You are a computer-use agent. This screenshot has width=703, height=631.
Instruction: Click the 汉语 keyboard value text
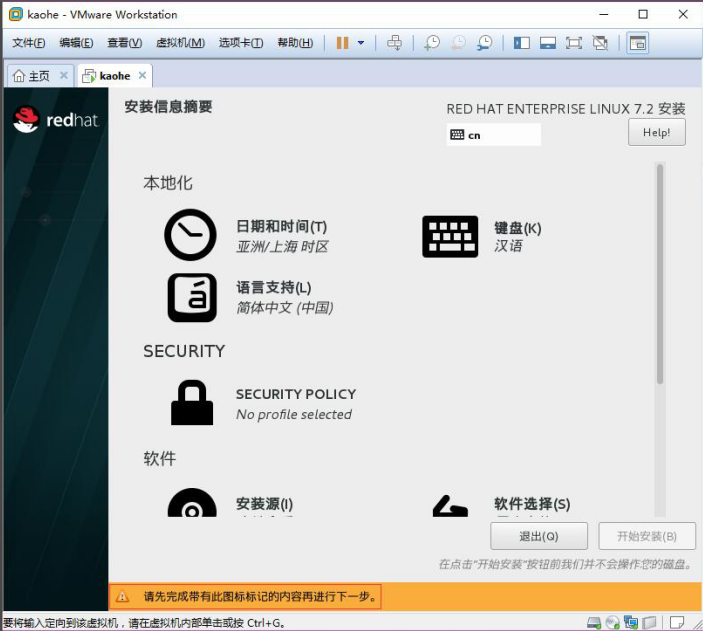[x=508, y=246]
